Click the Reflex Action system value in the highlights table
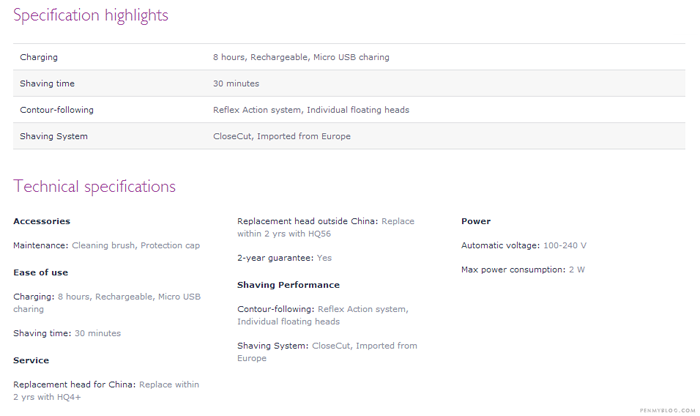 tap(311, 110)
